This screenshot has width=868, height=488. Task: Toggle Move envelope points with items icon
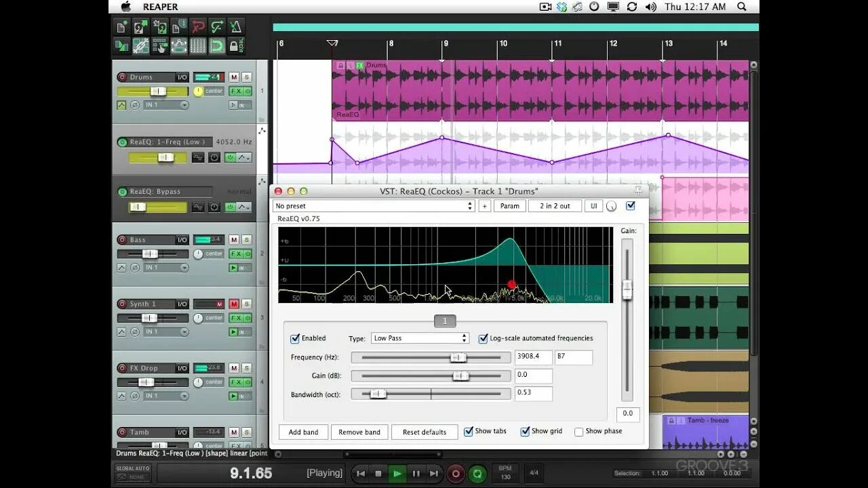(179, 46)
